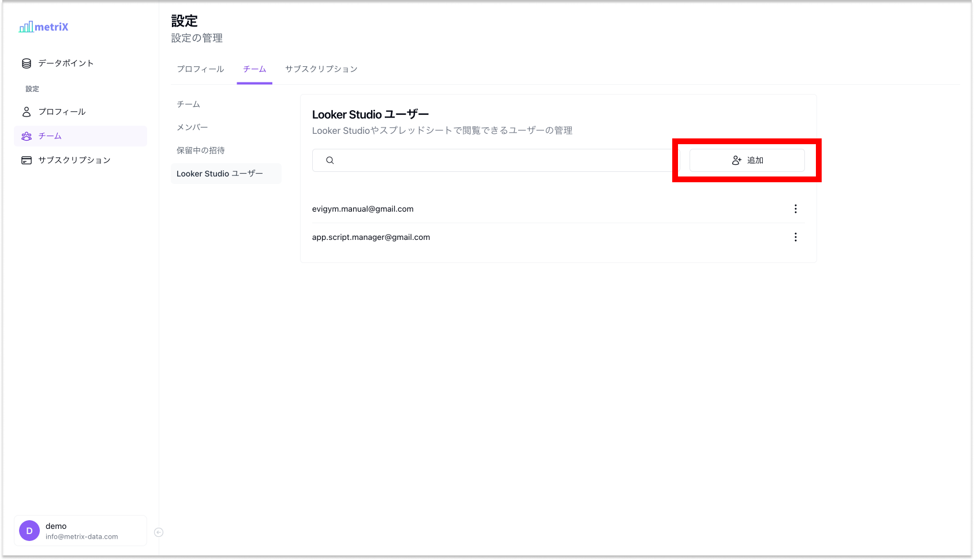Open the チーム sub-navigation item
Viewport: 974px width, 560px height.
(226, 104)
